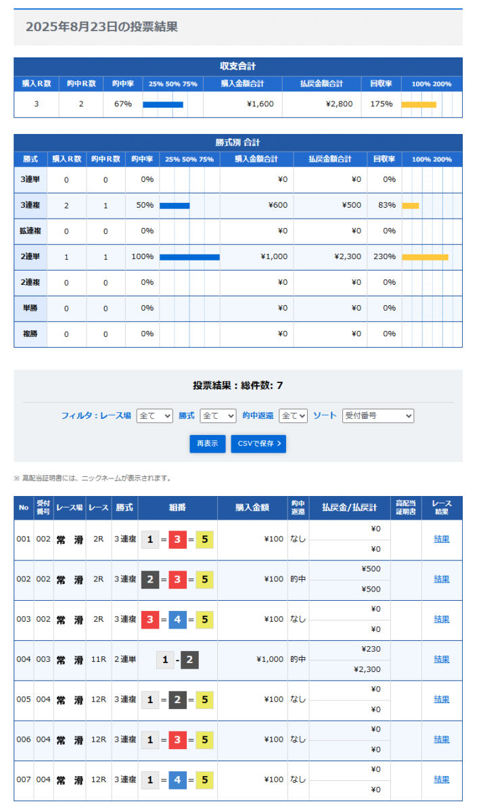Click the white 1 badge in row 004
The height and width of the screenshot is (812, 504).
[164, 660]
